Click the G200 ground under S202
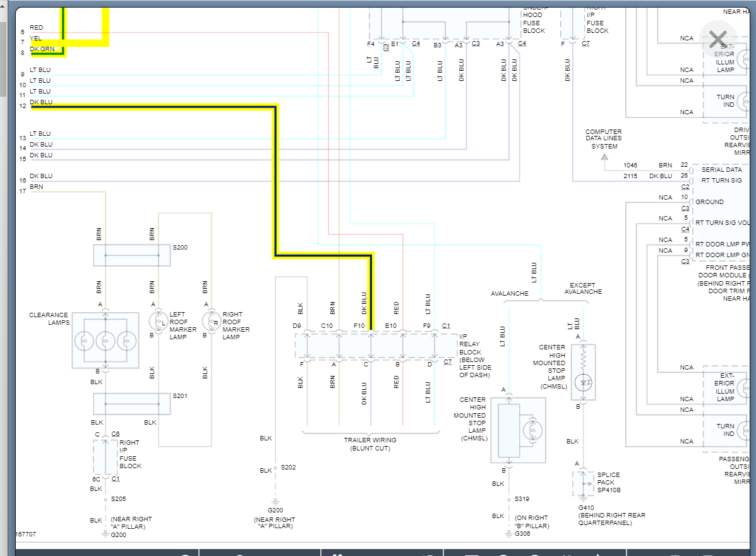756x556 pixels. point(275,502)
